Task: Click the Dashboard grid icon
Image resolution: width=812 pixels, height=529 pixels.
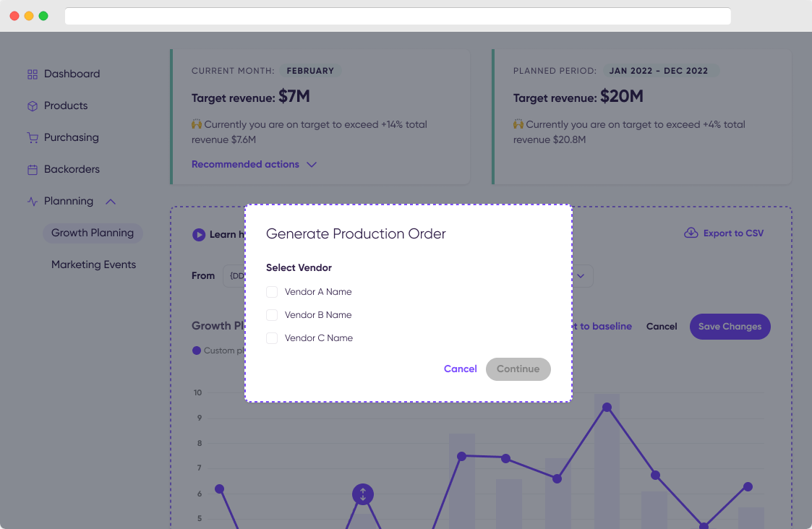Action: (x=32, y=74)
